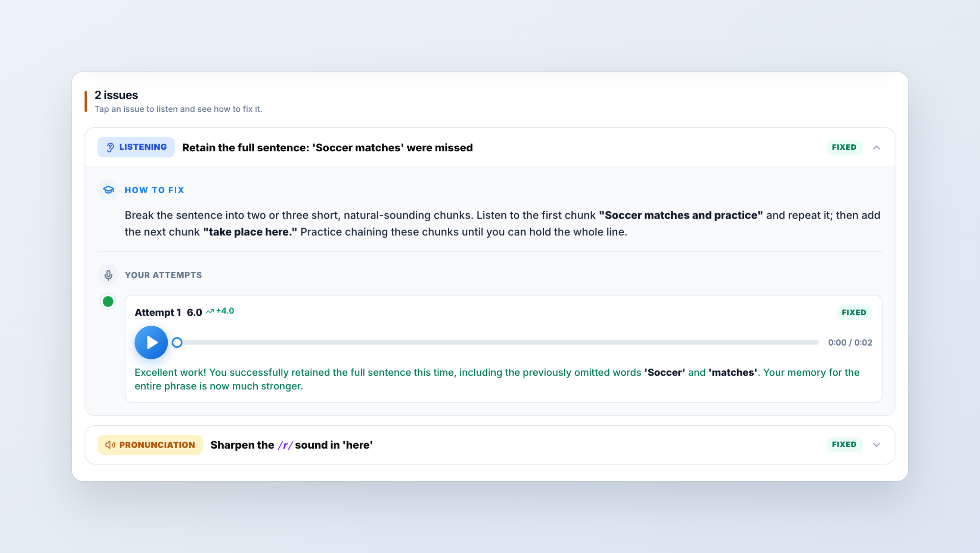
Task: Select the LISTENING category tag
Action: (x=136, y=147)
